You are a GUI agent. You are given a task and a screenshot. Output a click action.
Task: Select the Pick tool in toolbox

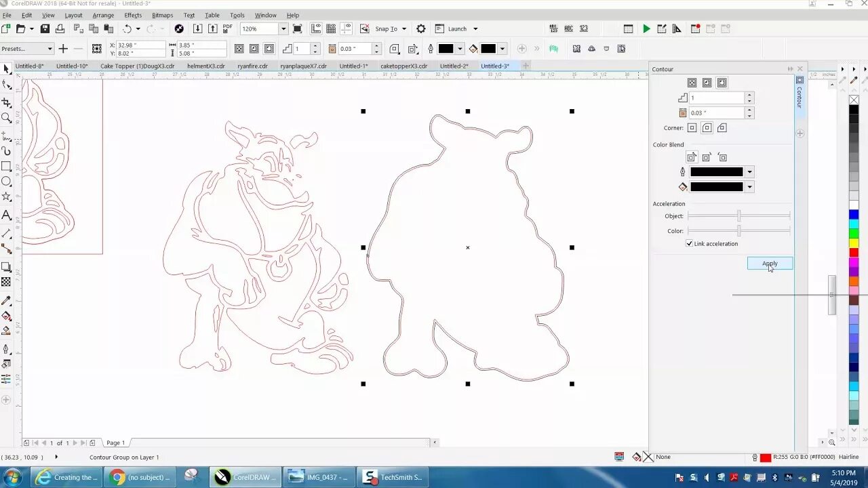6,68
